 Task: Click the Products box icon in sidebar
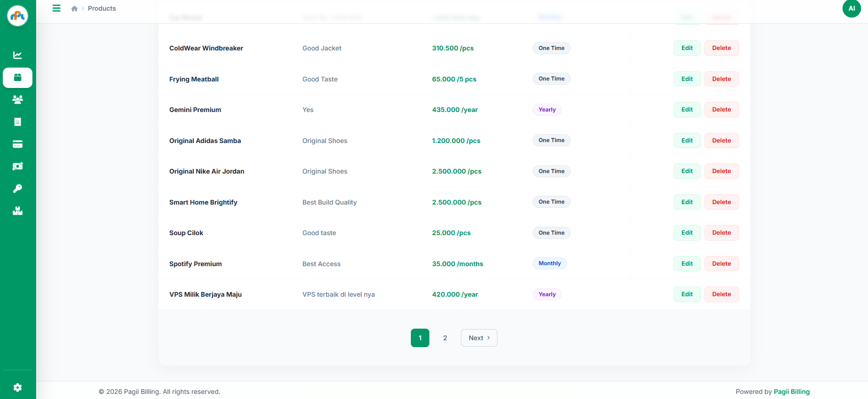[x=18, y=77]
